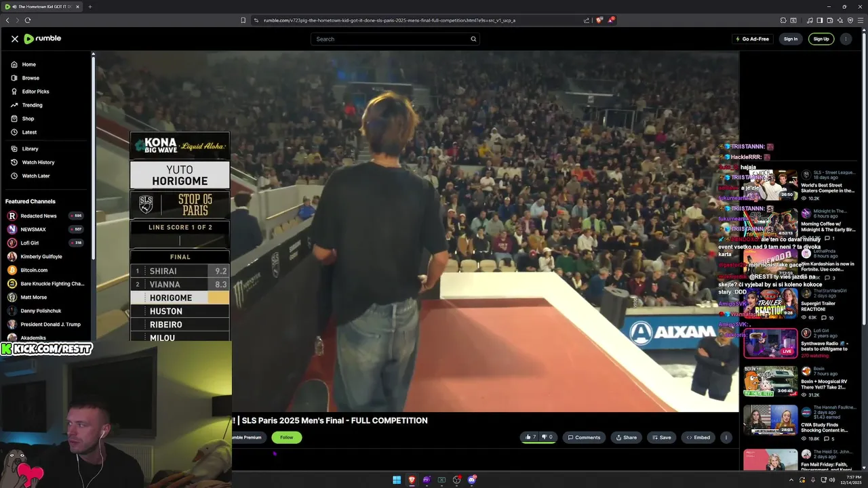Go to Editor Picks
Screen dimensions: 868x488
click(x=35, y=91)
